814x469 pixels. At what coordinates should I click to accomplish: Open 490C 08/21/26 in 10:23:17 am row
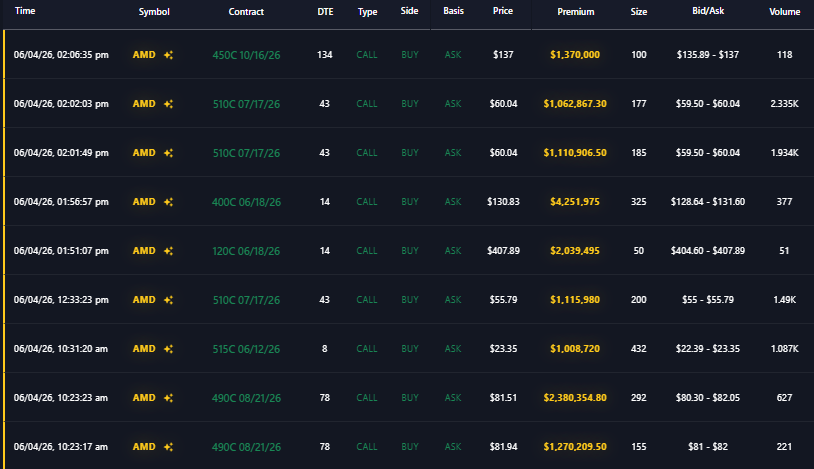246,447
